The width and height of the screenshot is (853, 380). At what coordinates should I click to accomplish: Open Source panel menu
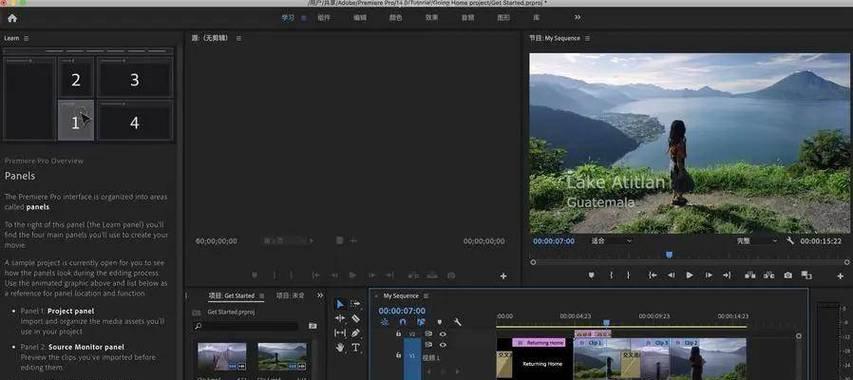point(238,38)
